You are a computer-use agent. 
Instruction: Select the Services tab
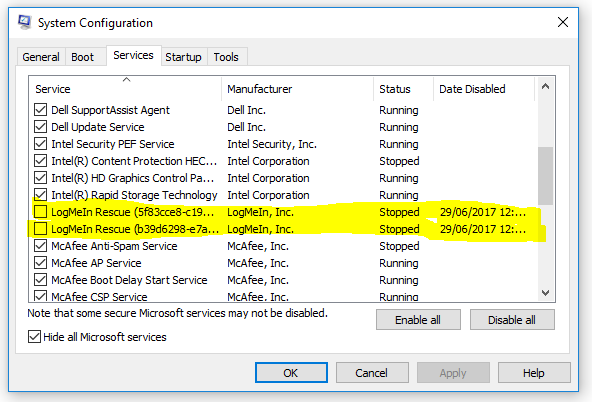(x=134, y=55)
